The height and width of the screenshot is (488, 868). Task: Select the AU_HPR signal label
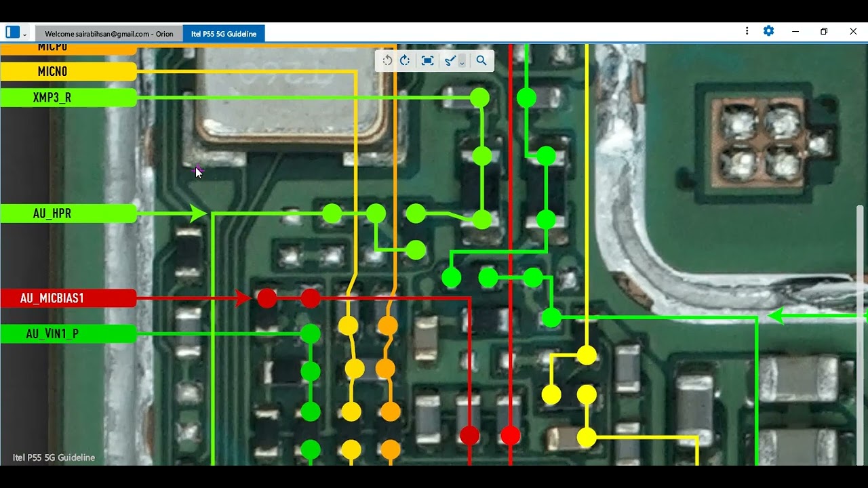click(68, 213)
